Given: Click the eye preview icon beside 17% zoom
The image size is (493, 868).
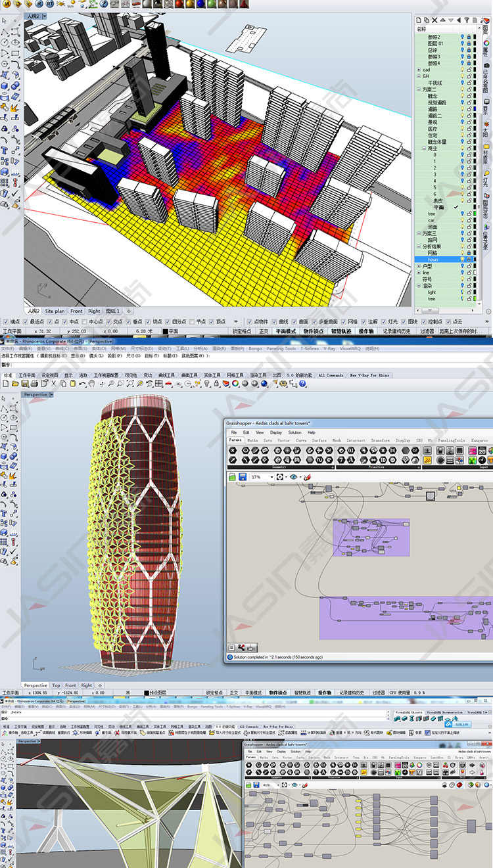Looking at the screenshot, I should coord(293,477).
